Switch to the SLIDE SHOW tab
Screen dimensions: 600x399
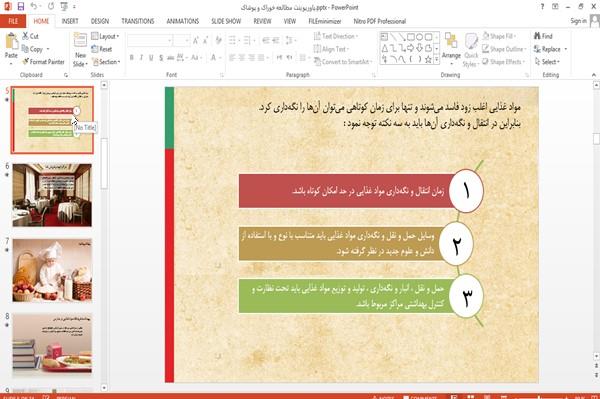click(226, 21)
